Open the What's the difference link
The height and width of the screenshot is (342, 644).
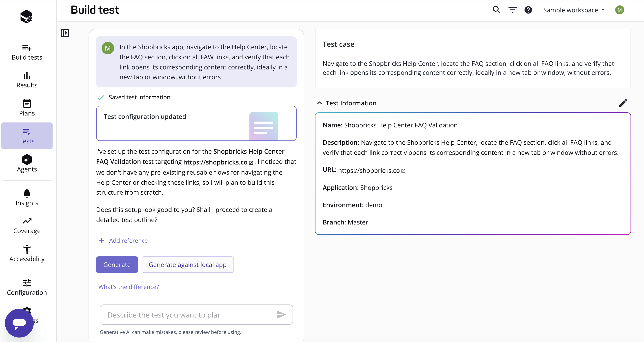pos(129,287)
